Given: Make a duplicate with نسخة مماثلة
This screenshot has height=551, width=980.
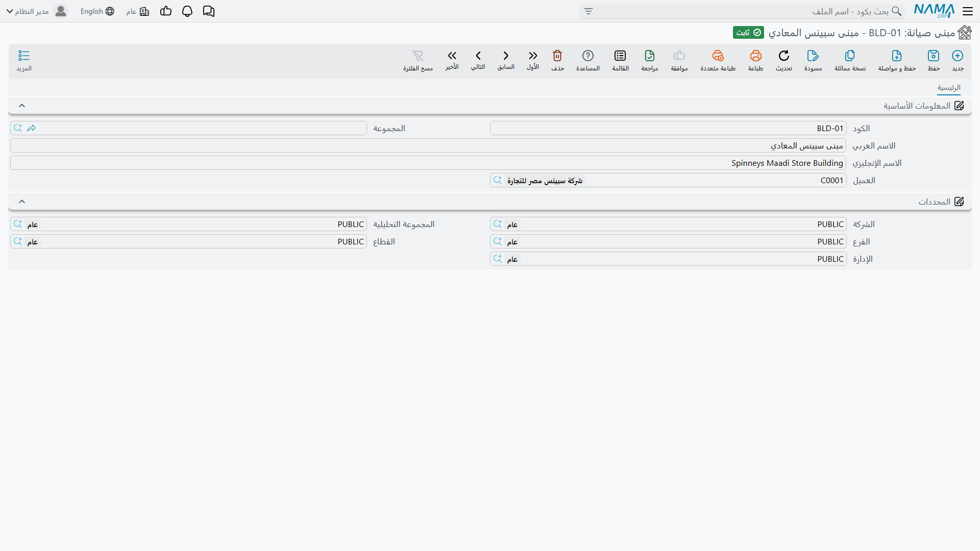Looking at the screenshot, I should [x=850, y=60].
